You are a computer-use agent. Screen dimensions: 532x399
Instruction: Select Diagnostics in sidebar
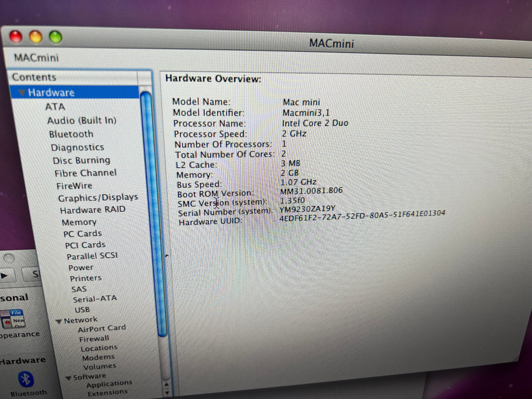coord(77,147)
